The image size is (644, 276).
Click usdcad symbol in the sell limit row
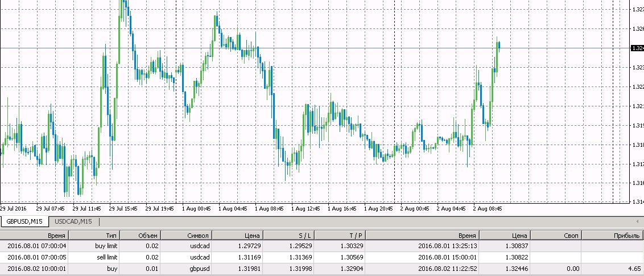point(200,258)
